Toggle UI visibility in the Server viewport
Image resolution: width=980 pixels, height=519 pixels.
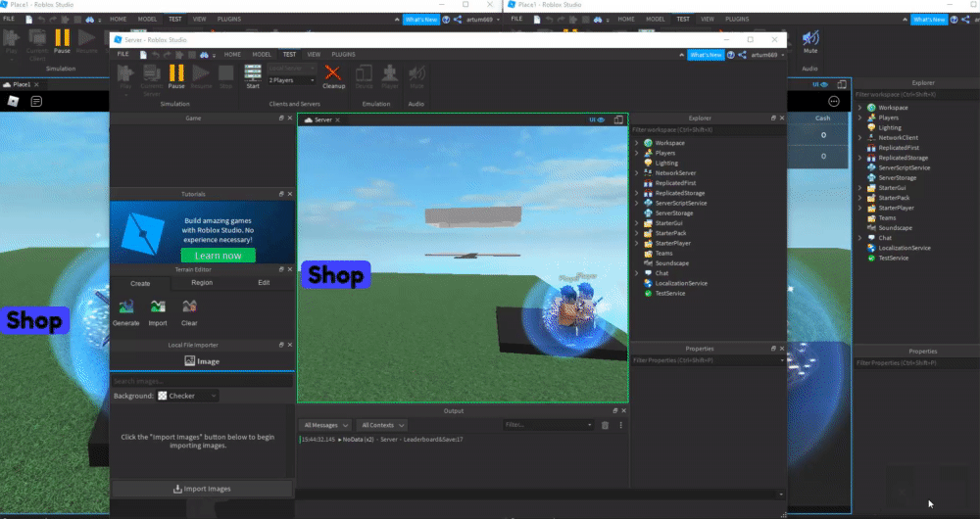click(x=597, y=119)
